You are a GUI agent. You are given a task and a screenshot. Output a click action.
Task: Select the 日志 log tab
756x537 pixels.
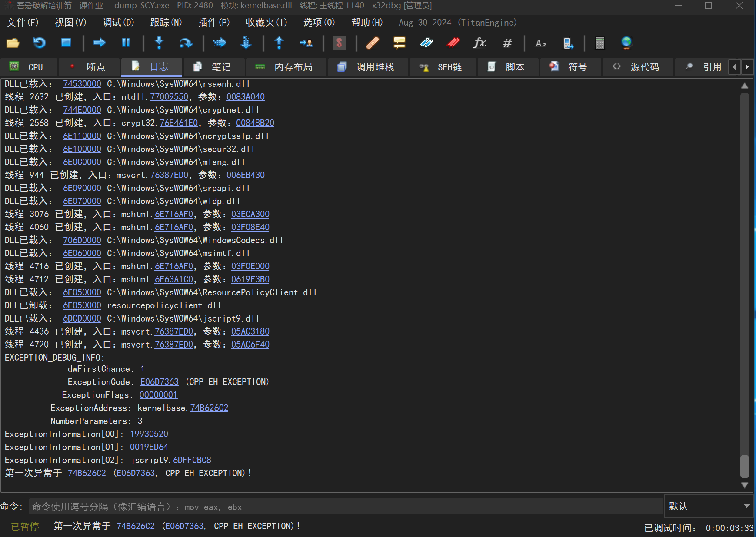tap(151, 67)
